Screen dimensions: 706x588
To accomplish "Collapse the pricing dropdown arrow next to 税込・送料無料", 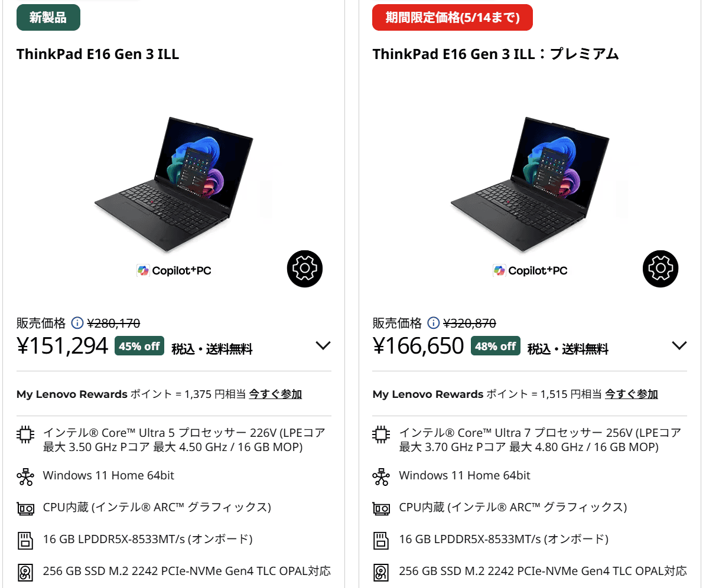I will 323,345.
